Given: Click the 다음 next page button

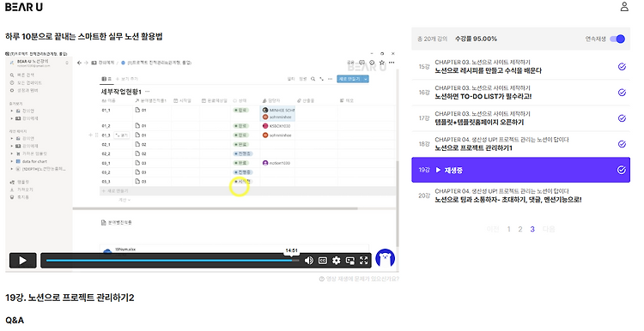Looking at the screenshot, I should click(549, 229).
